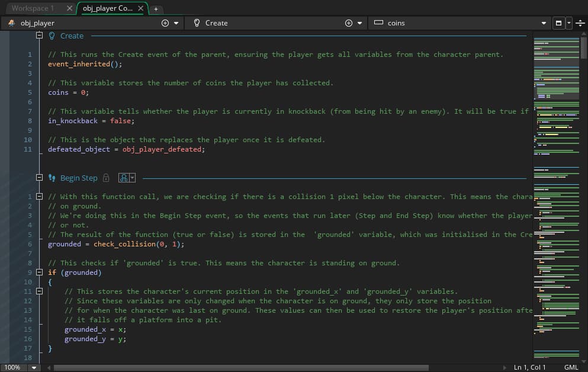Collapse the if (grounded) code block
This screenshot has width=588, height=372.
(39, 272)
